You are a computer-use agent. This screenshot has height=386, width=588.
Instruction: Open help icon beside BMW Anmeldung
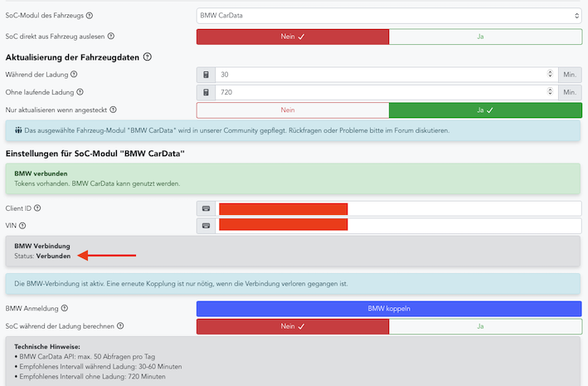point(65,308)
